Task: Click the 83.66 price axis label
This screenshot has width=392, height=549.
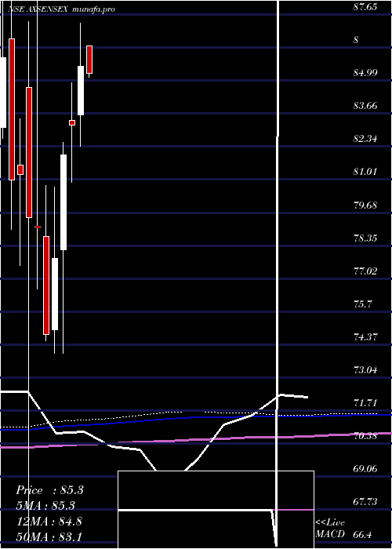Action: pos(365,105)
